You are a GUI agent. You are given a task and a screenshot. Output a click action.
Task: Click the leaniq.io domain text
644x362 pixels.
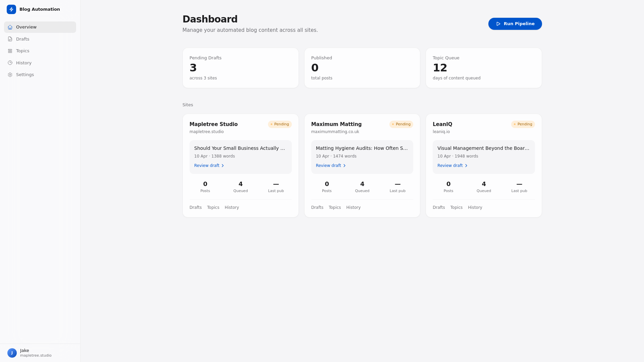tap(441, 132)
